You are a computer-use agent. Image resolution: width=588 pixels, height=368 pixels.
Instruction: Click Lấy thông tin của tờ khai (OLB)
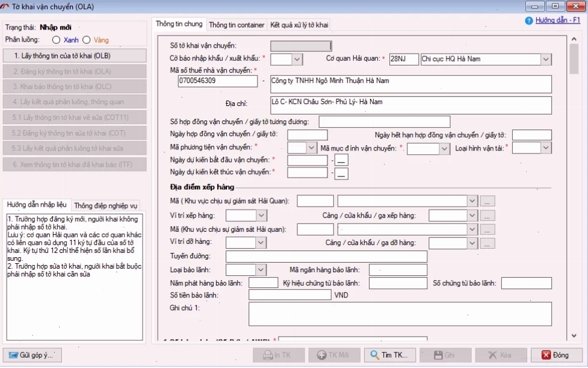[75, 55]
